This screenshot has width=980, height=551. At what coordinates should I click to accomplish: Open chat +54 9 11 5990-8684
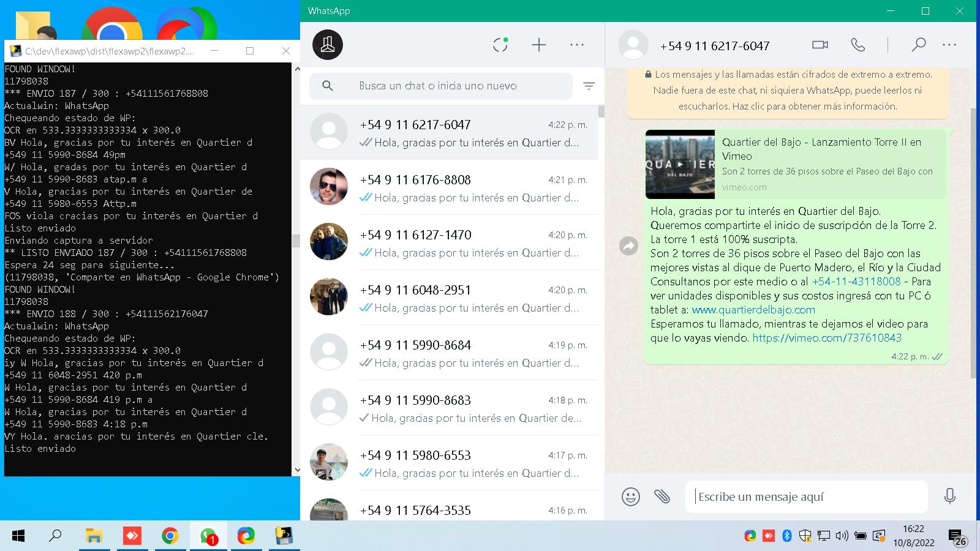point(449,353)
